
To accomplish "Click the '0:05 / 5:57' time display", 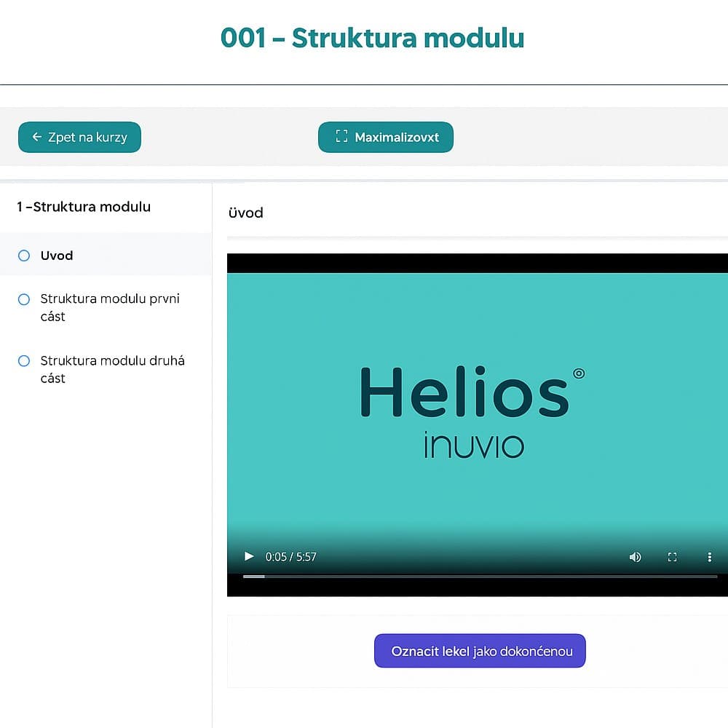I will pyautogui.click(x=290, y=557).
